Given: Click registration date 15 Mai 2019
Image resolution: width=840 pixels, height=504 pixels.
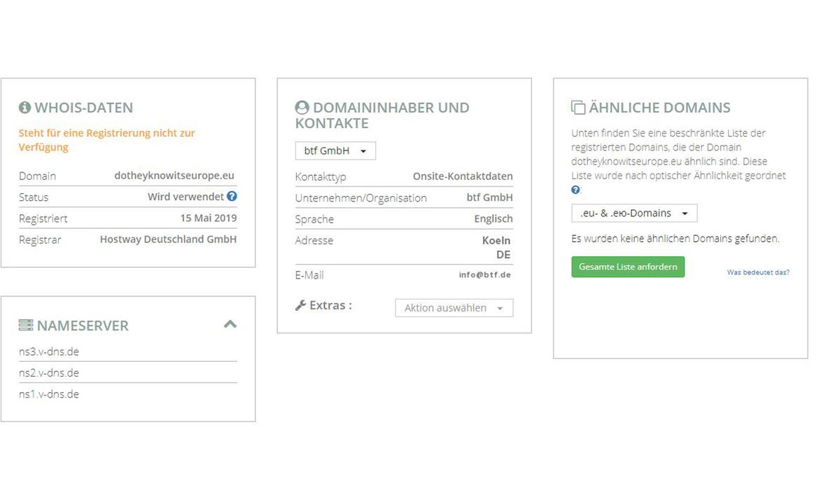Looking at the screenshot, I should [209, 218].
